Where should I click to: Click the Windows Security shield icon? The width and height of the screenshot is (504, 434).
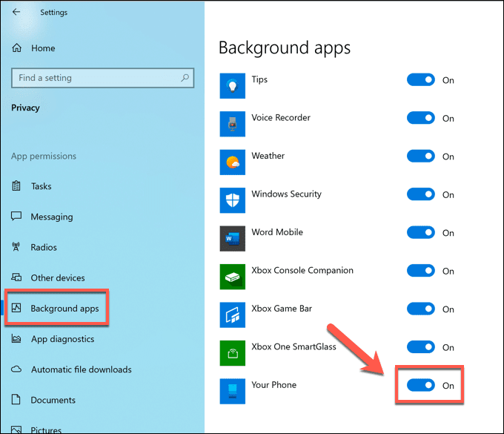tap(233, 200)
